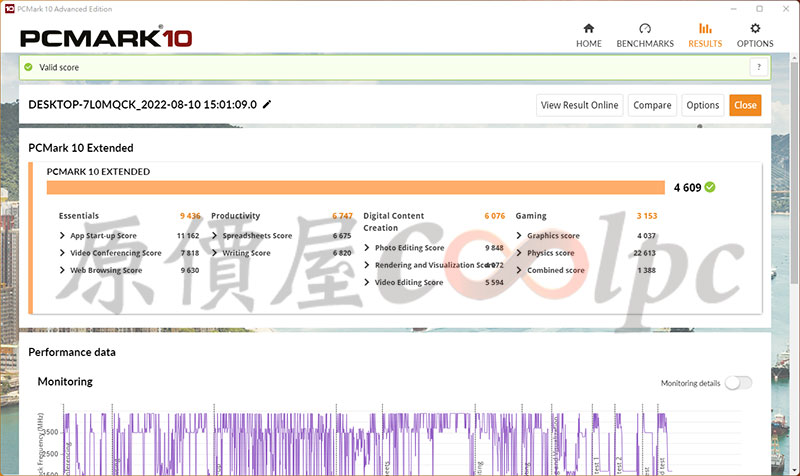Click the Options gear icon
The height and width of the screenshot is (476, 800).
click(755, 28)
